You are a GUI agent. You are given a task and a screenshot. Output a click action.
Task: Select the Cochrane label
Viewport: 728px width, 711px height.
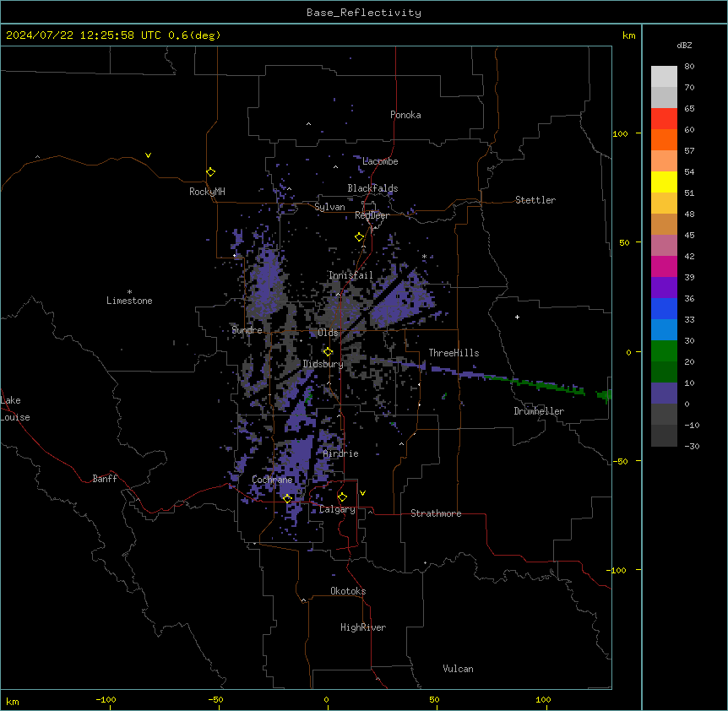click(272, 480)
